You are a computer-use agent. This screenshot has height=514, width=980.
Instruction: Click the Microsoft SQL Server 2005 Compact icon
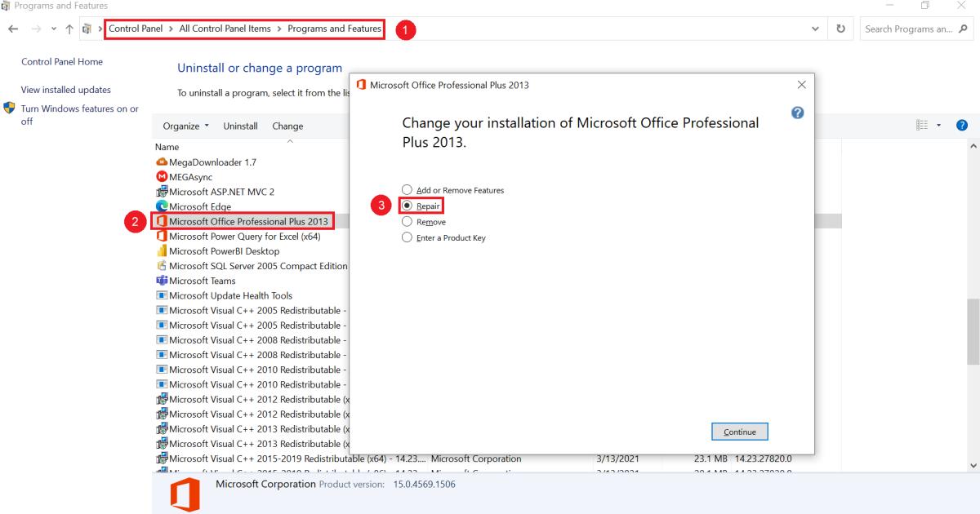[162, 266]
